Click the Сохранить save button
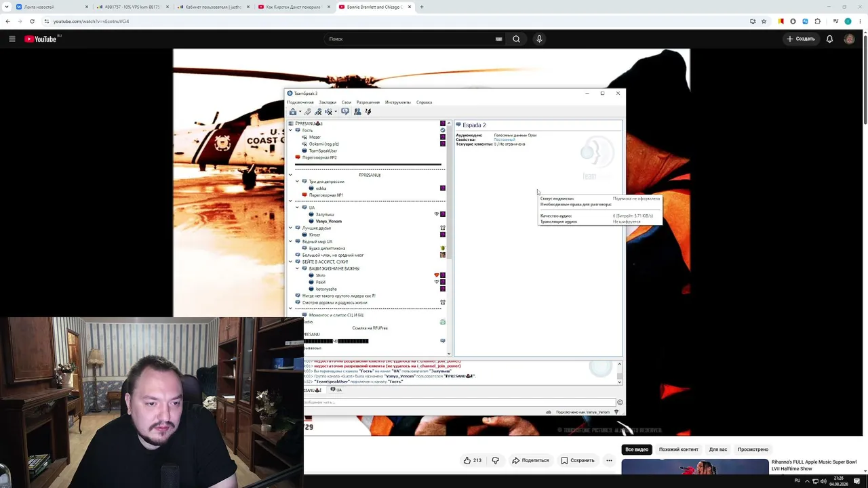This screenshot has height=488, width=868. tap(578, 460)
